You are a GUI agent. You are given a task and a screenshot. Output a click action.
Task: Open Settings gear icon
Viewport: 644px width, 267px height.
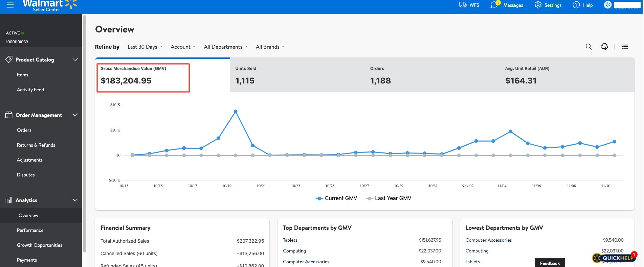pyautogui.click(x=538, y=5)
